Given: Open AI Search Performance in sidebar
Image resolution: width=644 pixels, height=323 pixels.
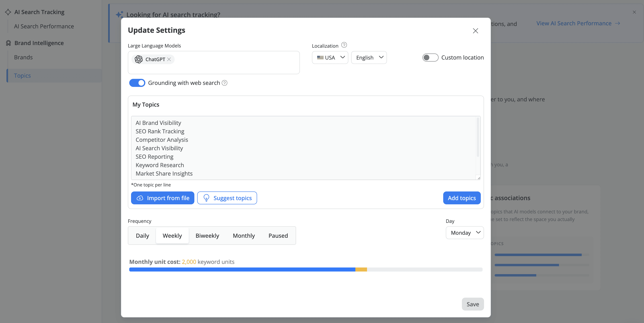Looking at the screenshot, I should coord(44,26).
